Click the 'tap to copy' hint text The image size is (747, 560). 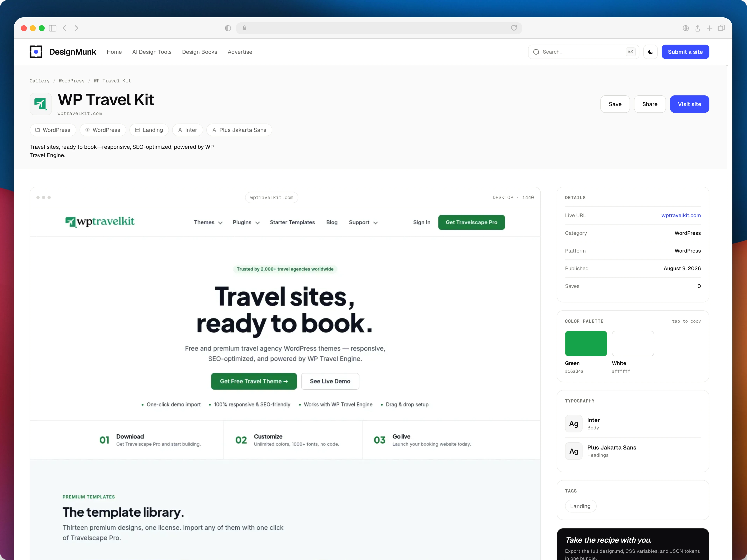pos(686,321)
